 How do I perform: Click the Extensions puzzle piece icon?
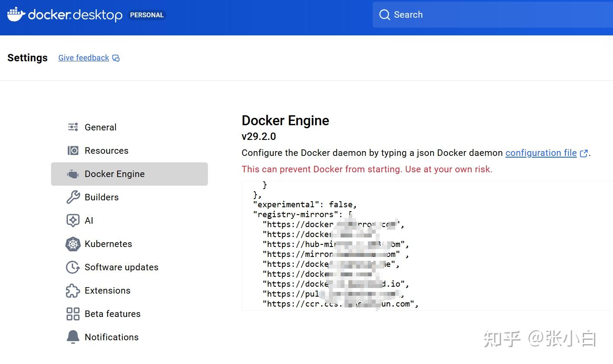tap(73, 291)
